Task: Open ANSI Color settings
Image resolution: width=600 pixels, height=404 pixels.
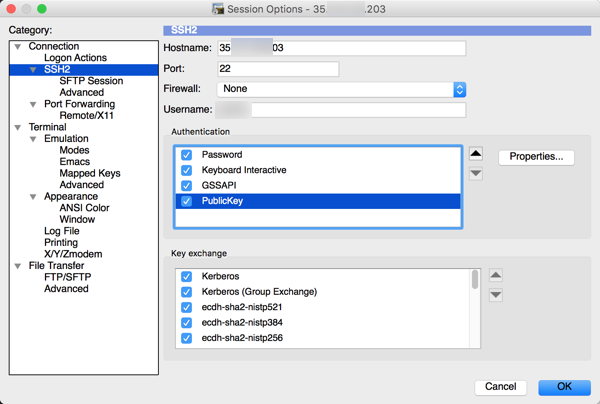Action: (x=84, y=208)
